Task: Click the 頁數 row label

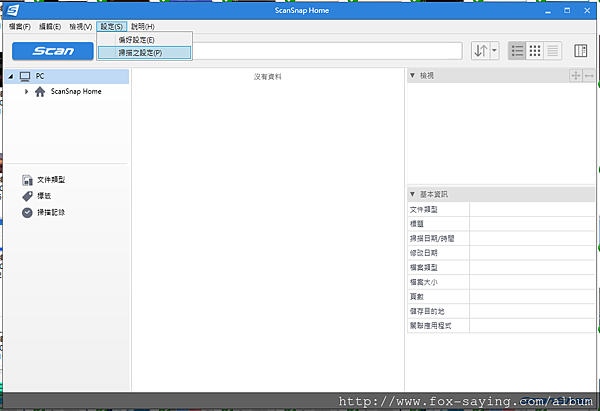Action: pyautogui.click(x=417, y=297)
